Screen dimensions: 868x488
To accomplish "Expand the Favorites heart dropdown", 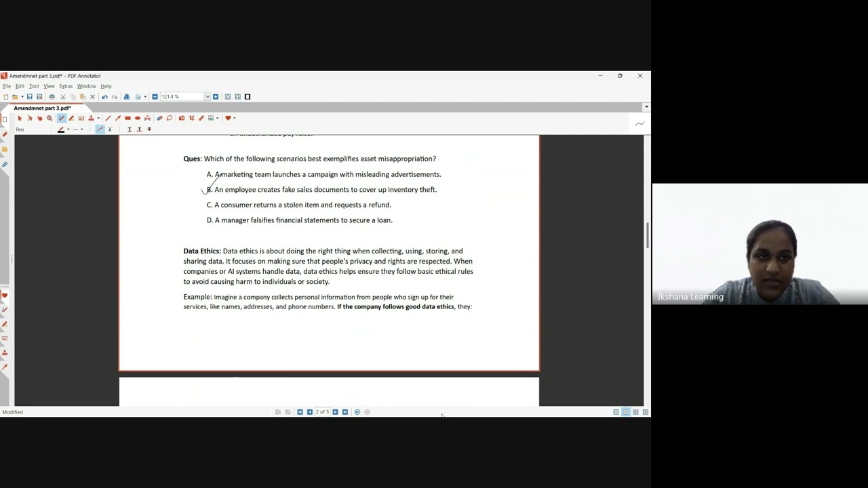I will tap(234, 118).
